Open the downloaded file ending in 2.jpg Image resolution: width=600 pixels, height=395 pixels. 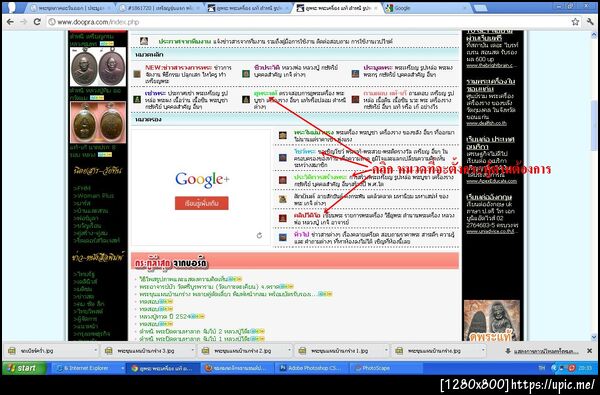click(242, 351)
